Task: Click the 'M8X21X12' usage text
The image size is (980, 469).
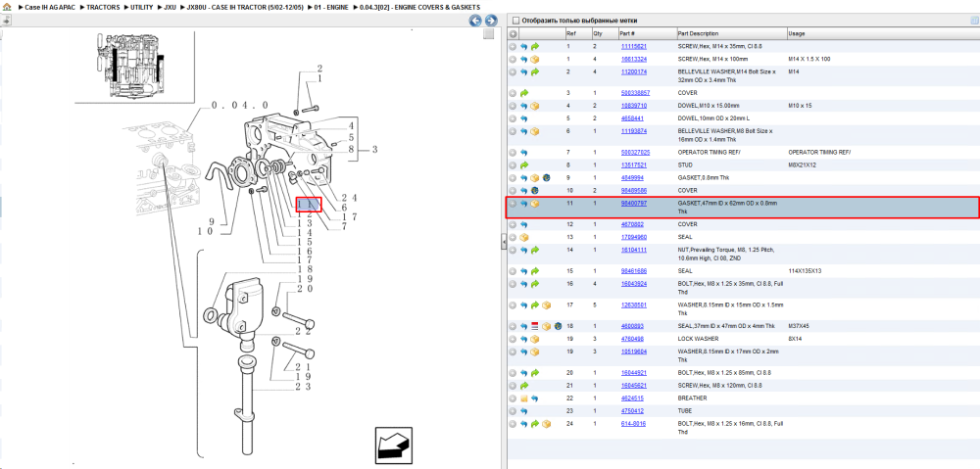Action: (802, 165)
